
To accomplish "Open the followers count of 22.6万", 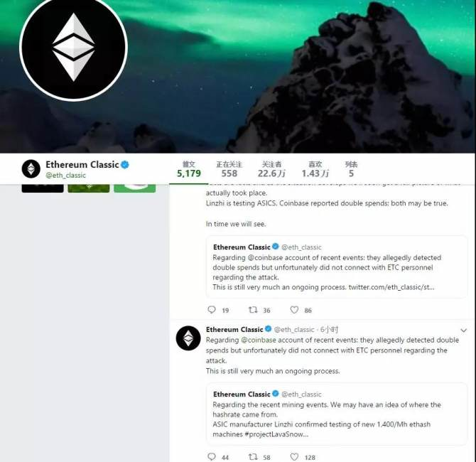I will pos(271,169).
